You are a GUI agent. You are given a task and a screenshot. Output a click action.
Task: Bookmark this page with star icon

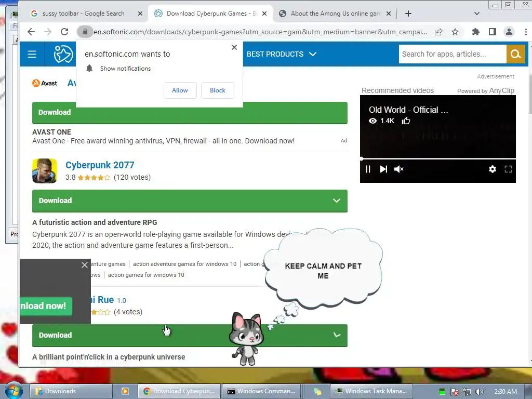455,32
